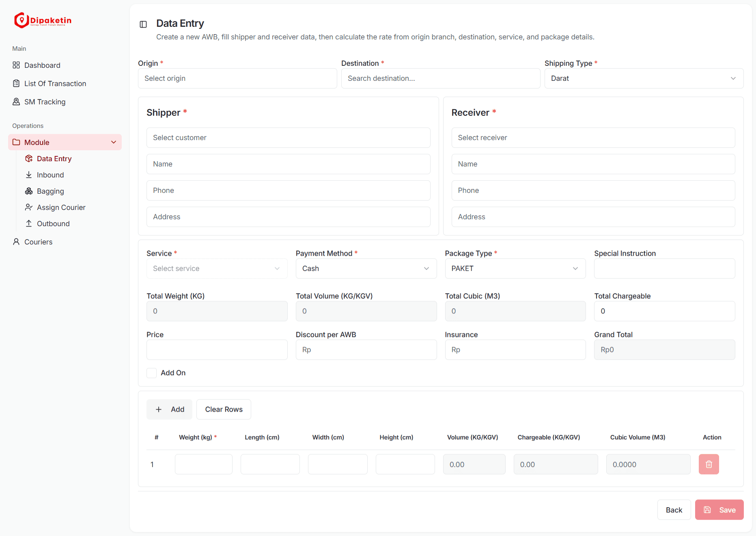756x536 pixels.
Task: Go to SM Tracking
Action: (65, 102)
